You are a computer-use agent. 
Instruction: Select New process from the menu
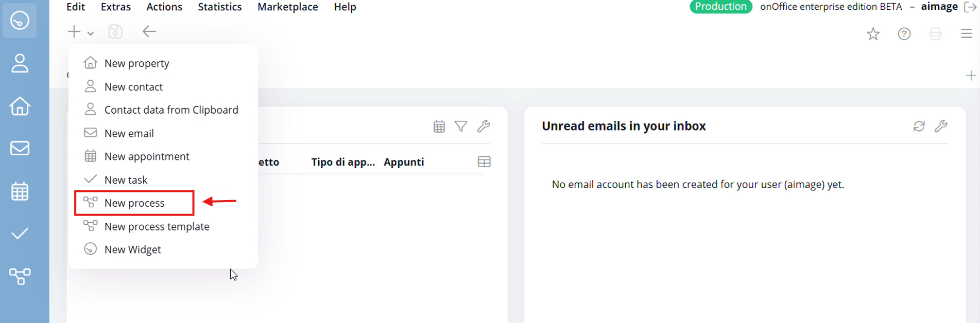click(134, 203)
